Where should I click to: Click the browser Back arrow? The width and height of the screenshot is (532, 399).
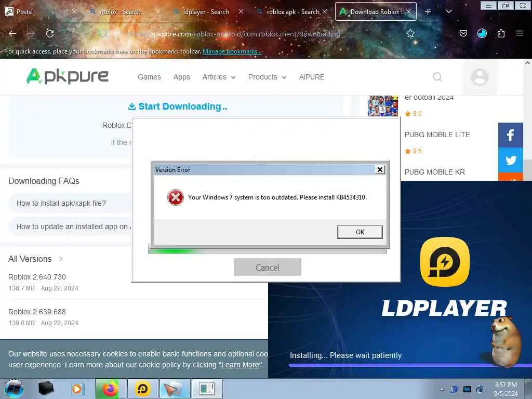12,33
